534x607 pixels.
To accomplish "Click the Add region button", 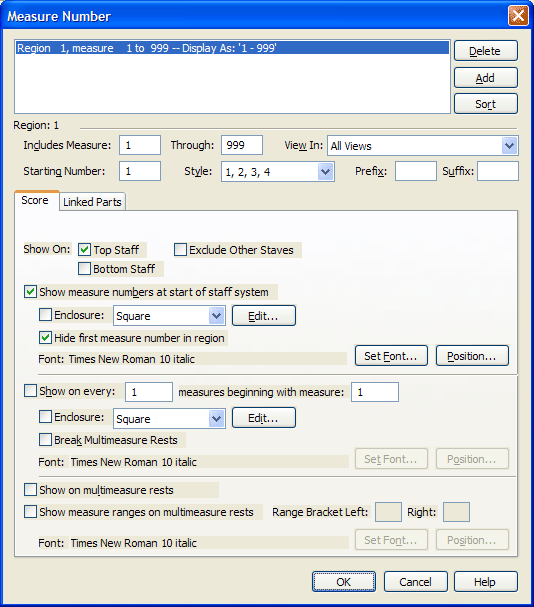I will (486, 78).
